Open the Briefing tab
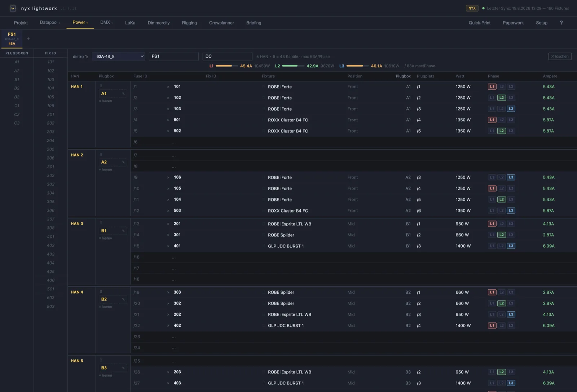Image resolution: width=577 pixels, height=392 pixels. coord(254,23)
